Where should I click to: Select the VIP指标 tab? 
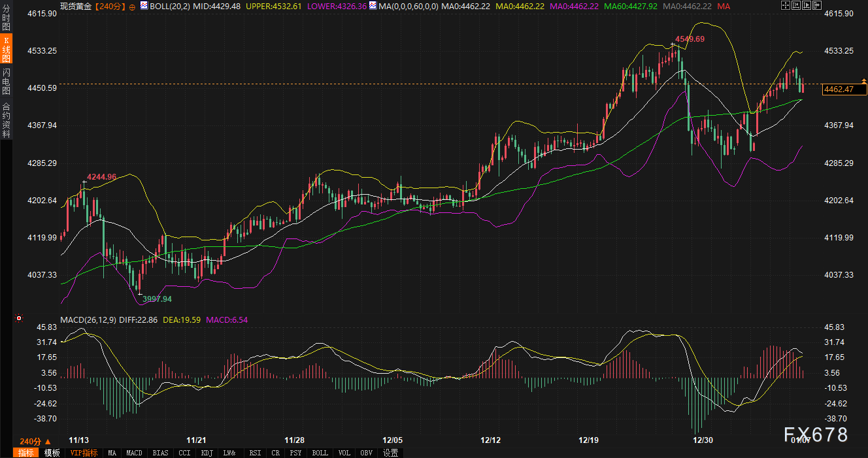coord(84,453)
